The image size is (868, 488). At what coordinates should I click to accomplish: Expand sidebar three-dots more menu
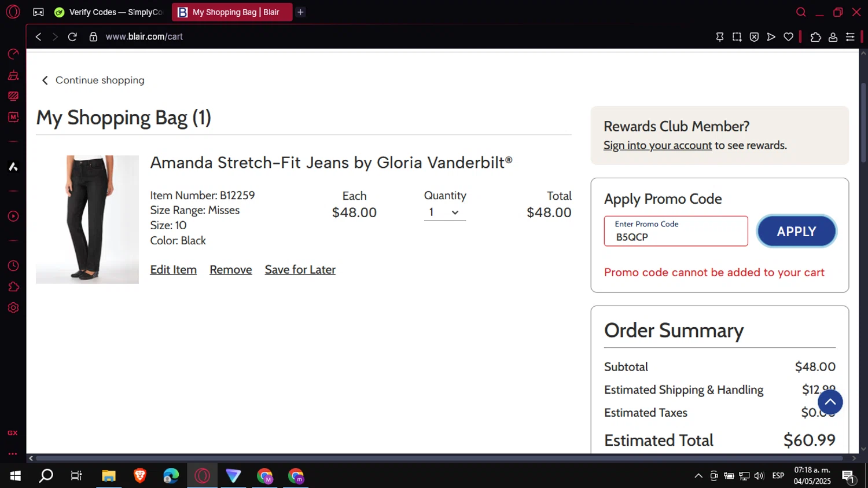pos(13,454)
